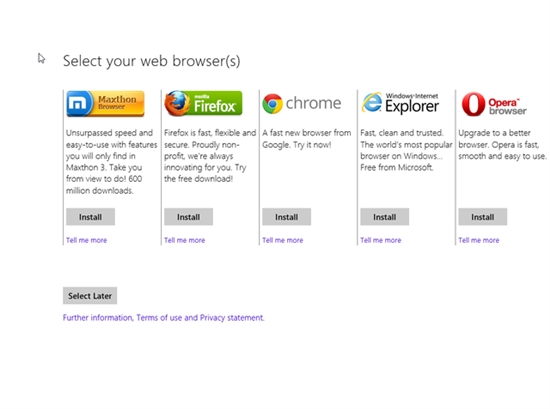Open Tell me more under Firefox
550x409 pixels.
tap(185, 240)
